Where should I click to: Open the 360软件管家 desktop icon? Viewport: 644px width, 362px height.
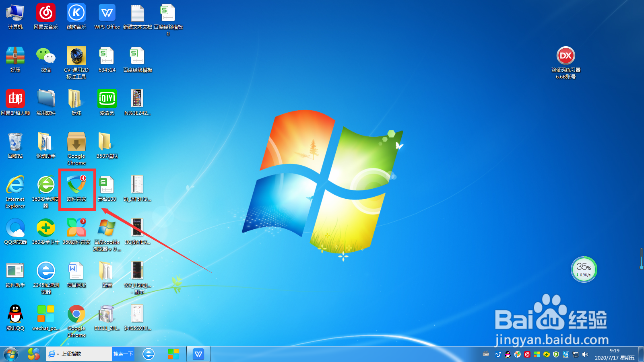point(76,232)
